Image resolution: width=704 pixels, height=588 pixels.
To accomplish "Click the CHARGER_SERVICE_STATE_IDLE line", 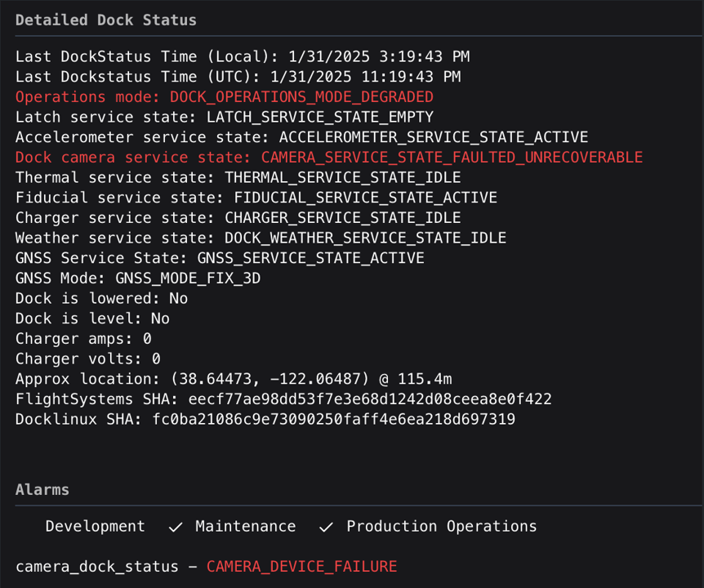I will (x=238, y=218).
